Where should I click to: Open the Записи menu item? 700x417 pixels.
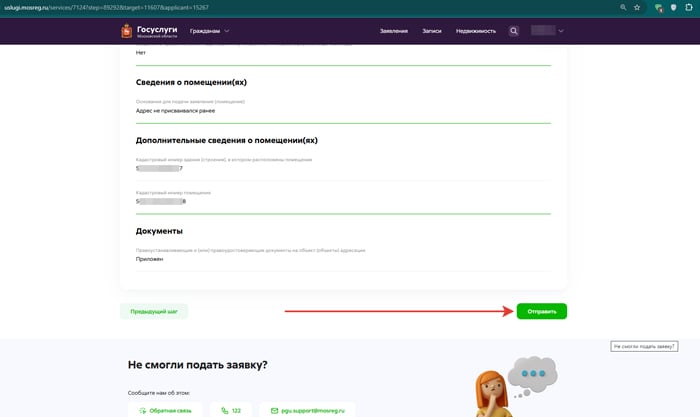tap(432, 31)
